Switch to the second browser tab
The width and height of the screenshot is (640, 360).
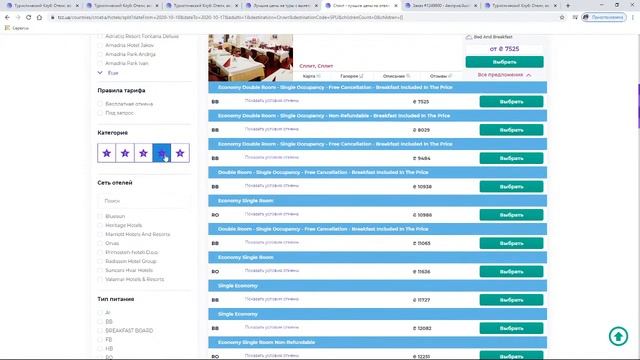[122, 6]
